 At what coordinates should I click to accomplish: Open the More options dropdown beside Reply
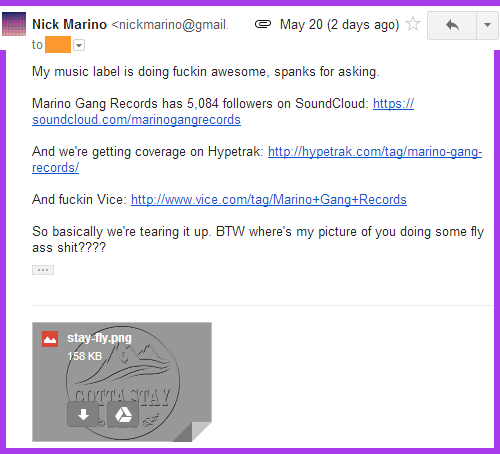tap(487, 25)
